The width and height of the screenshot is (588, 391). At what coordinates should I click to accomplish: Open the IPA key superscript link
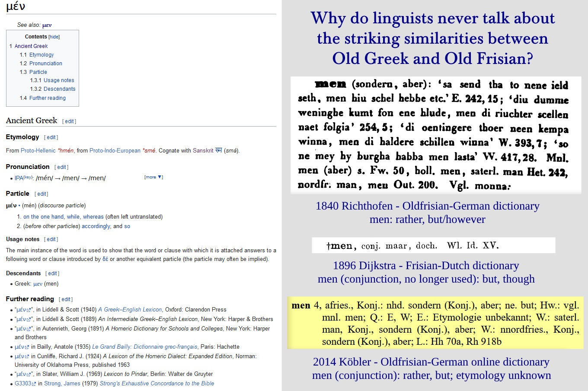[28, 177]
